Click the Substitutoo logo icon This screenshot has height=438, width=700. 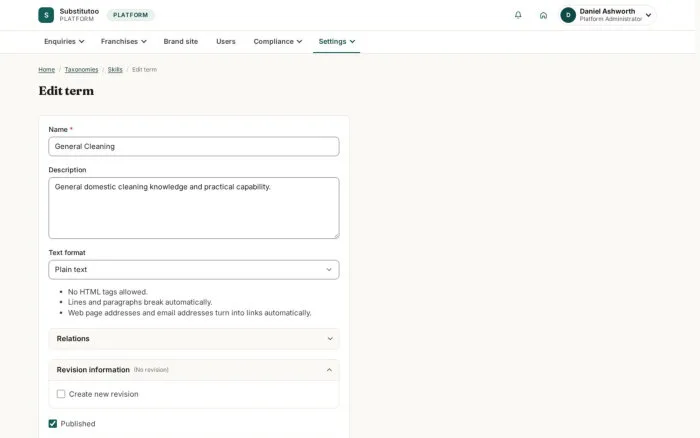pos(46,15)
